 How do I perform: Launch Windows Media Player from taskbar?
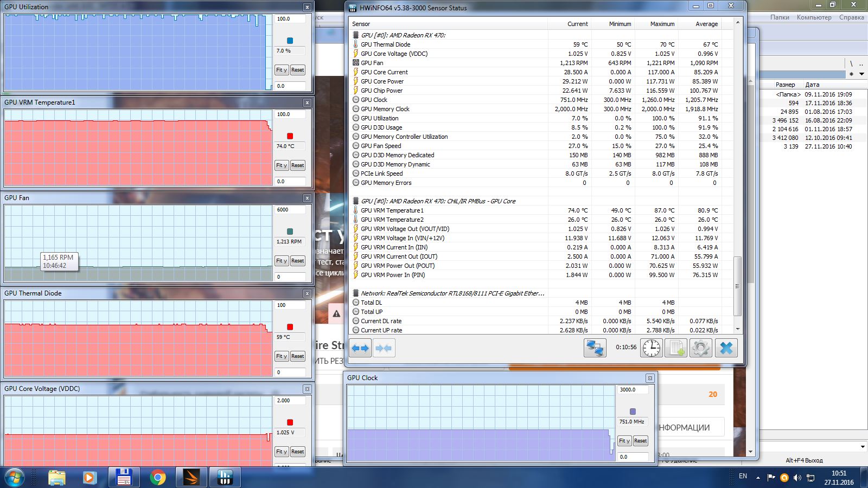point(90,478)
